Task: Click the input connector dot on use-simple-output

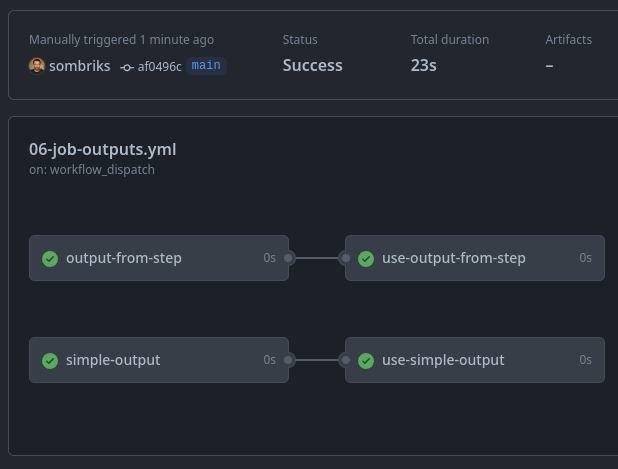Action: (x=345, y=360)
